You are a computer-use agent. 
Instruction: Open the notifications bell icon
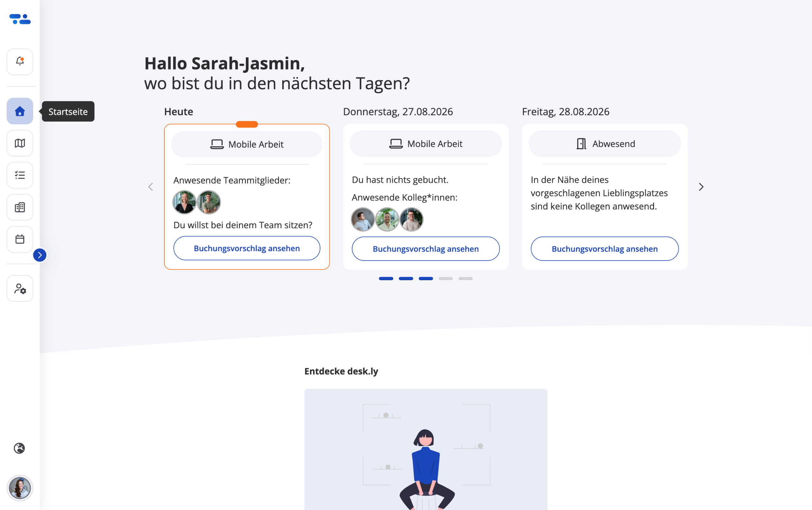coord(20,62)
